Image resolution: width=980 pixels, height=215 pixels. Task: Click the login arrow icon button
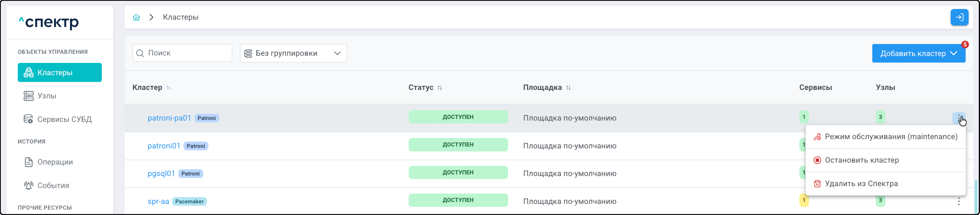coord(959,18)
